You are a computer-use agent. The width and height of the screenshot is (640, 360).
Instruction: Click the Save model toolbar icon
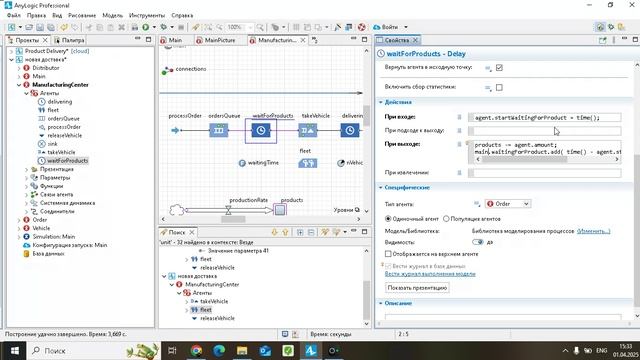pos(40,27)
